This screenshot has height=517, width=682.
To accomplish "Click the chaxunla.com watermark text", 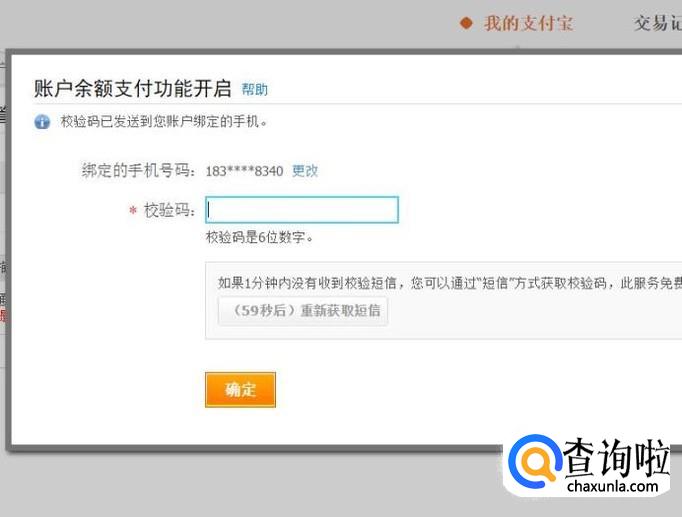I will tap(612, 486).
